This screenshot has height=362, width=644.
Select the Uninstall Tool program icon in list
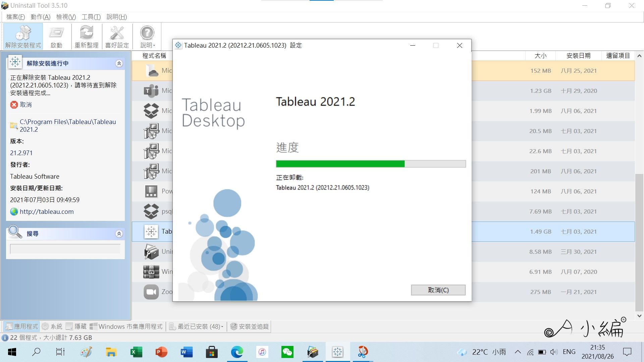[151, 252]
